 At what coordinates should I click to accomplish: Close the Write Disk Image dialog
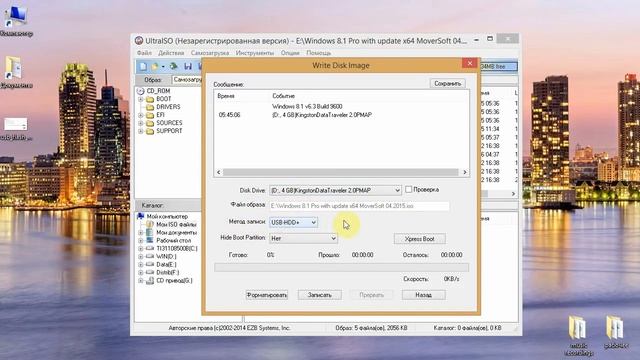coord(469,63)
